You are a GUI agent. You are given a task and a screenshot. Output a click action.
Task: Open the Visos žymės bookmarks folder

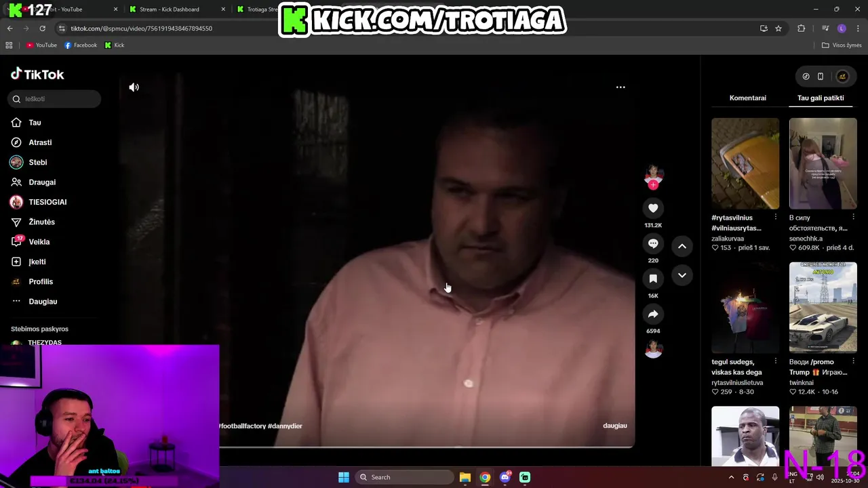coord(842,45)
